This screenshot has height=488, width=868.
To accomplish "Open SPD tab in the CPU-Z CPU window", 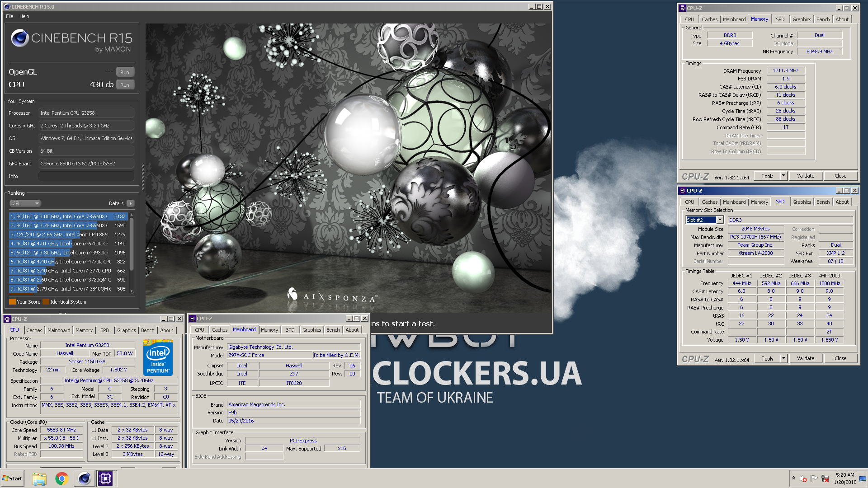I will (x=104, y=330).
